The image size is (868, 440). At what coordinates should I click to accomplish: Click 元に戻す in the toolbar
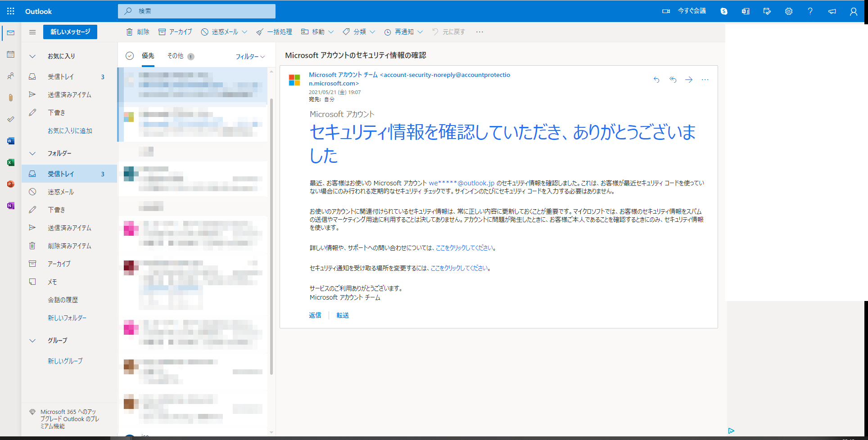pyautogui.click(x=448, y=32)
